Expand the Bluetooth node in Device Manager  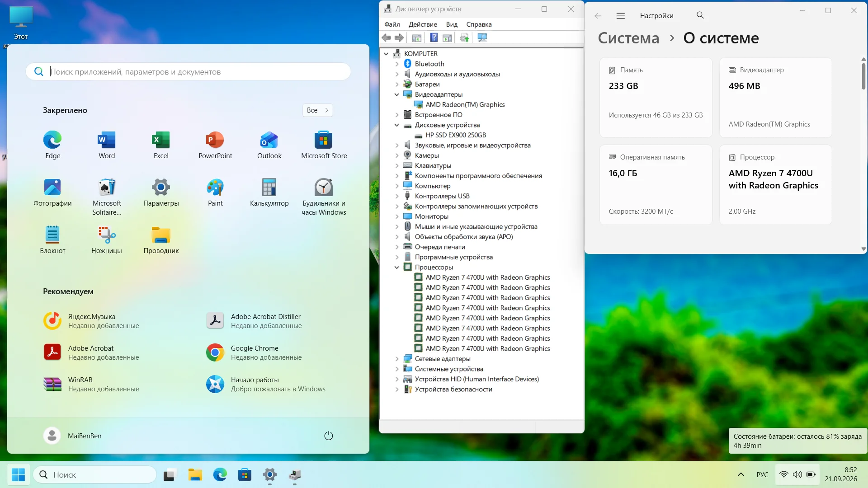(x=397, y=64)
